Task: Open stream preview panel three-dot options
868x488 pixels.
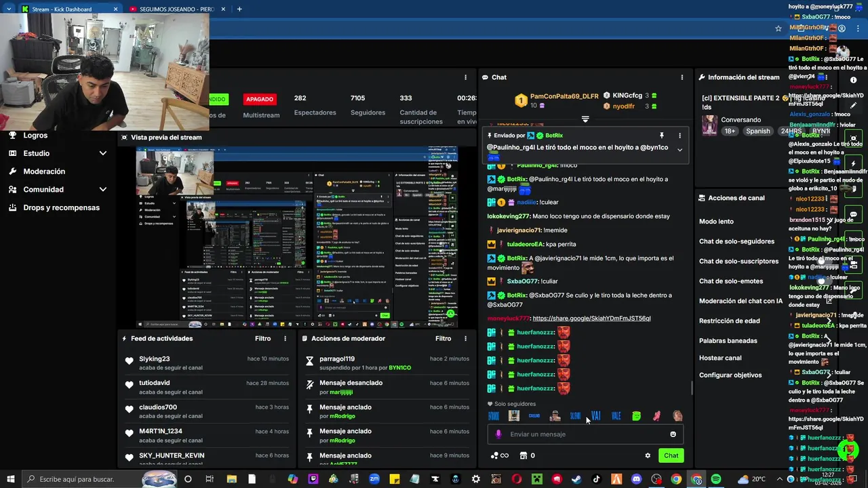Action: pyautogui.click(x=465, y=77)
